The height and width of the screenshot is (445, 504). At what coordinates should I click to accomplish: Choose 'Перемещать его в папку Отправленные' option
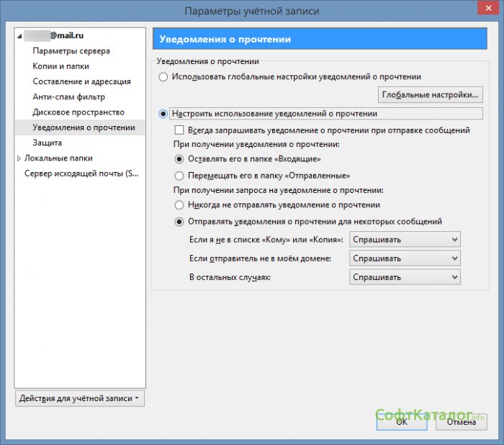[180, 176]
